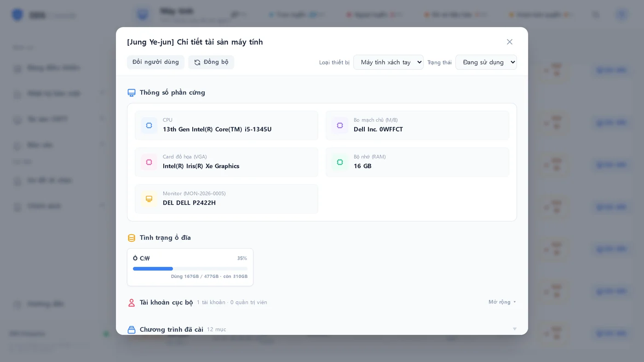Open the Loại thiết bị dropdown
The height and width of the screenshot is (362, 644).
coord(388,62)
